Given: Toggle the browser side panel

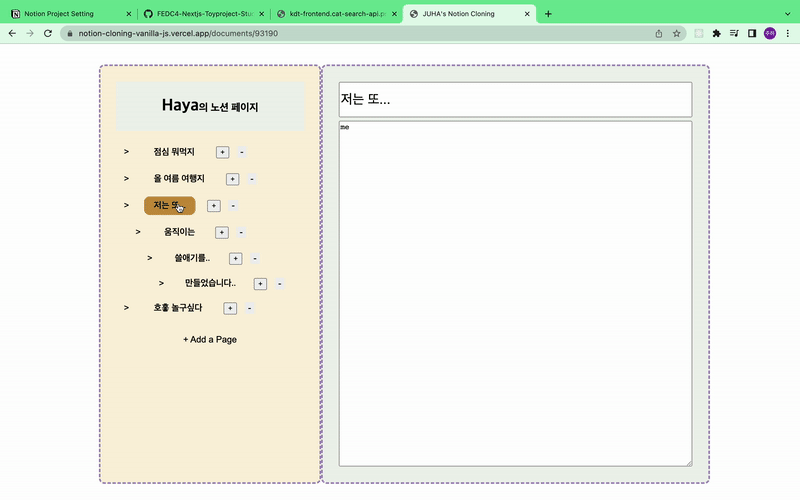Looking at the screenshot, I should [752, 34].
